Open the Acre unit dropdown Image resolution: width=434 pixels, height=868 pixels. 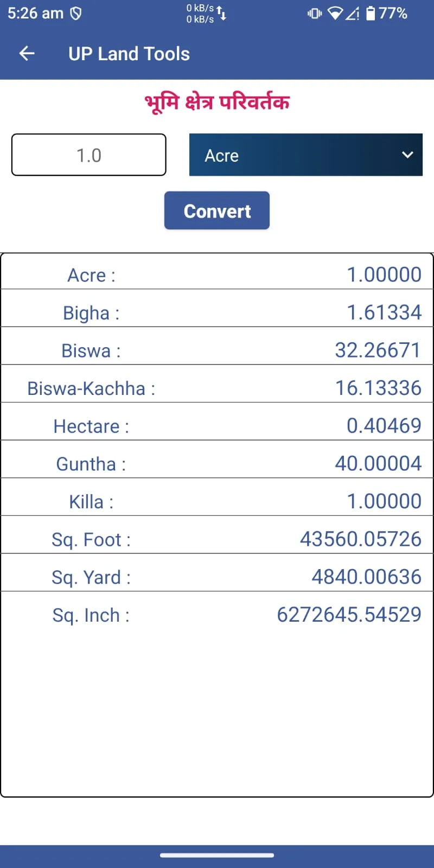305,155
